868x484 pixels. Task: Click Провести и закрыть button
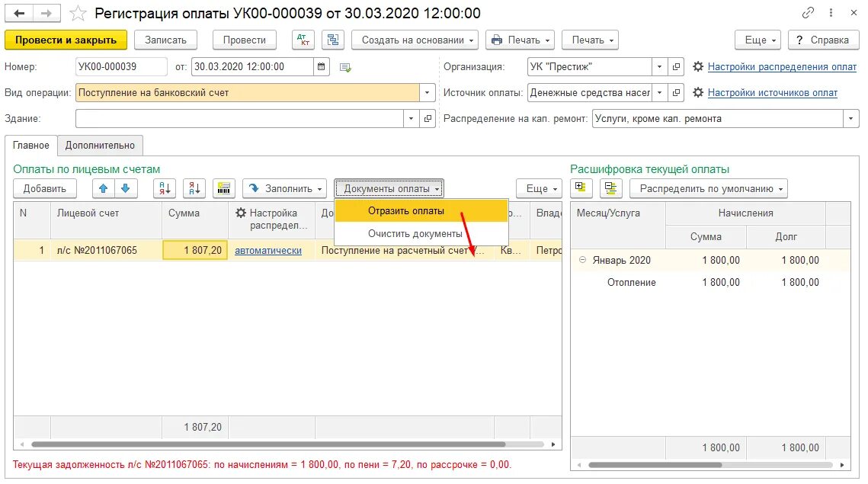click(x=66, y=40)
